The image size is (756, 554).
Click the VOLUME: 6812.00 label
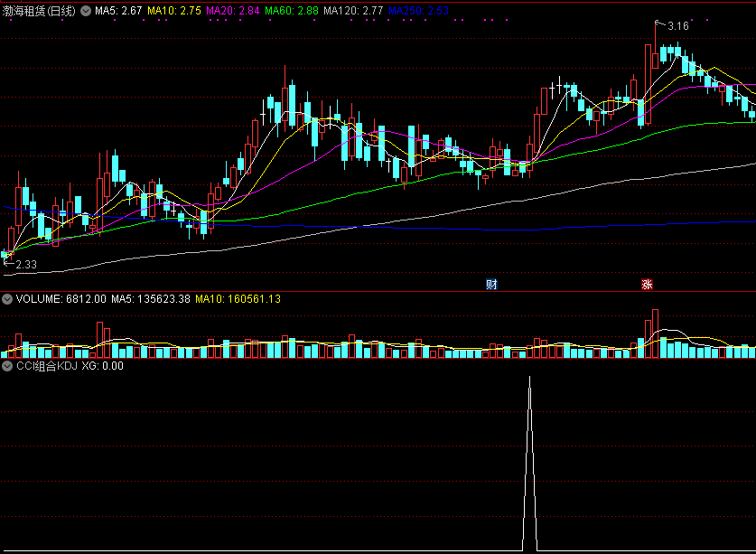(x=61, y=299)
